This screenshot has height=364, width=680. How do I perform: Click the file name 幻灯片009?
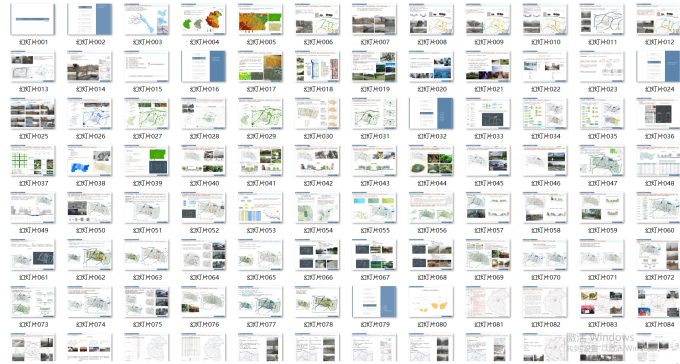point(488,42)
